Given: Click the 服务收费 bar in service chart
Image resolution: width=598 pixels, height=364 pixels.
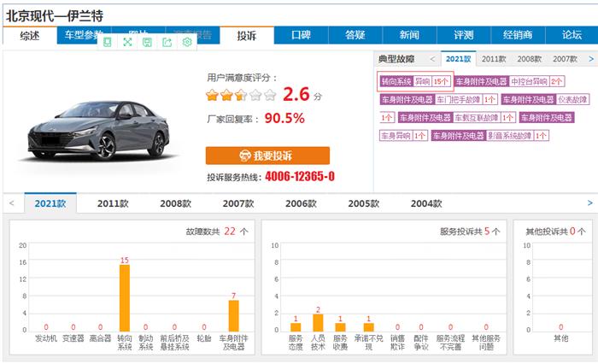Looking at the screenshot, I should click(x=340, y=327).
